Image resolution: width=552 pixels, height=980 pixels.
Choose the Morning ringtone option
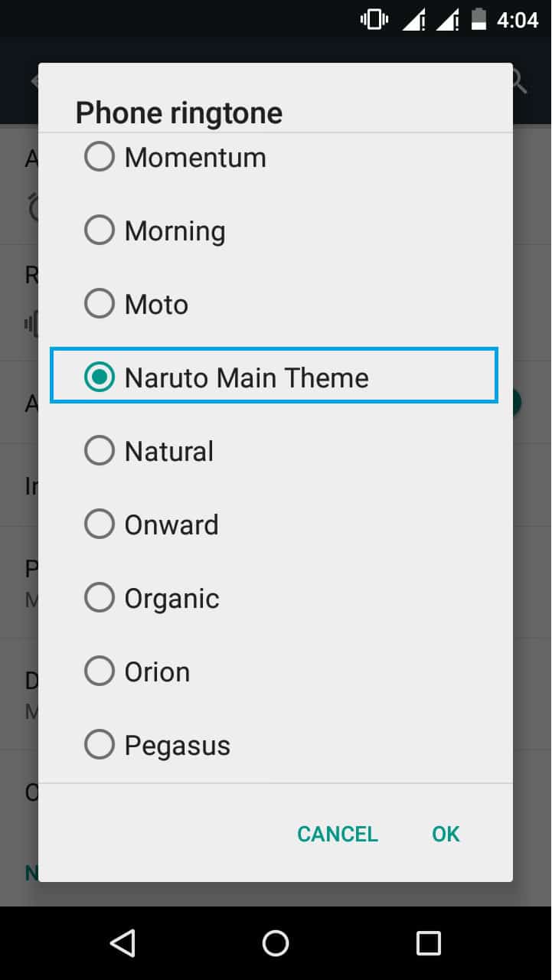coord(275,230)
